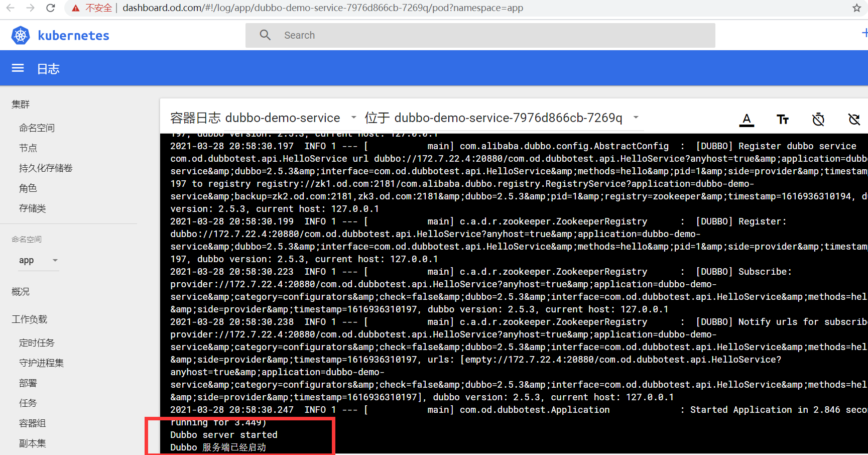The image size is (868, 455).
Task: Toggle log text color inversion icon
Action: point(747,120)
